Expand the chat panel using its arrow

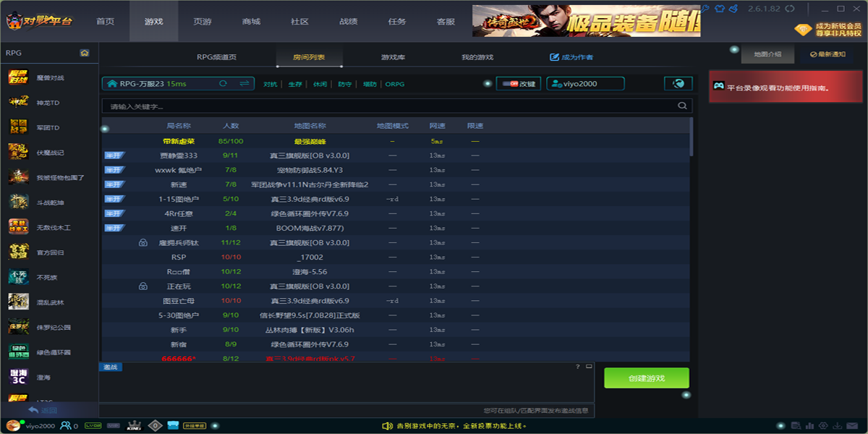point(587,367)
